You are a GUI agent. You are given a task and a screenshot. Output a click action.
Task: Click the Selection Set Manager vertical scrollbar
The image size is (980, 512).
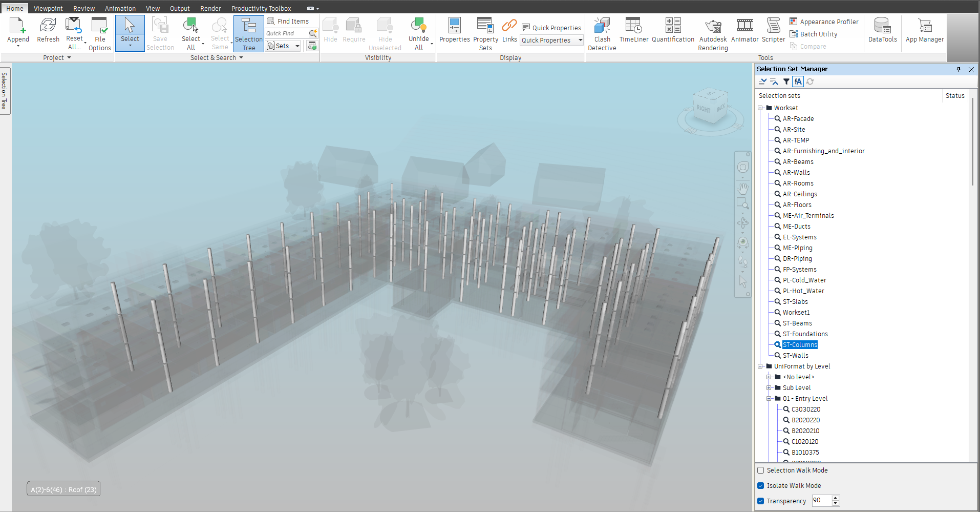pyautogui.click(x=973, y=142)
